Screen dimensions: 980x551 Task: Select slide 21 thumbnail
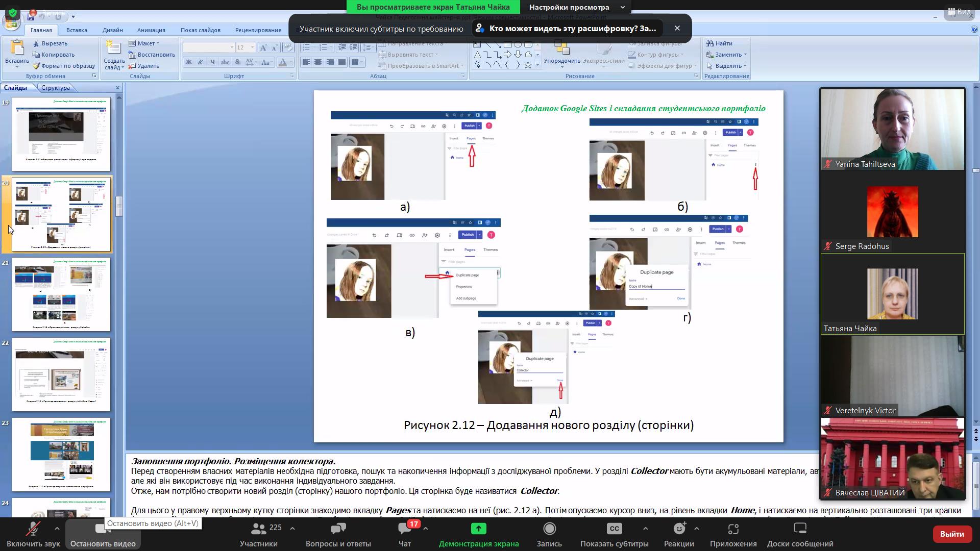tap(61, 294)
